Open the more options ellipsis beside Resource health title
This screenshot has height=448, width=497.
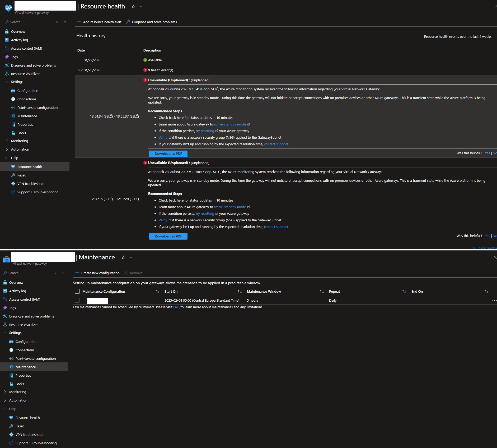pos(142,6)
